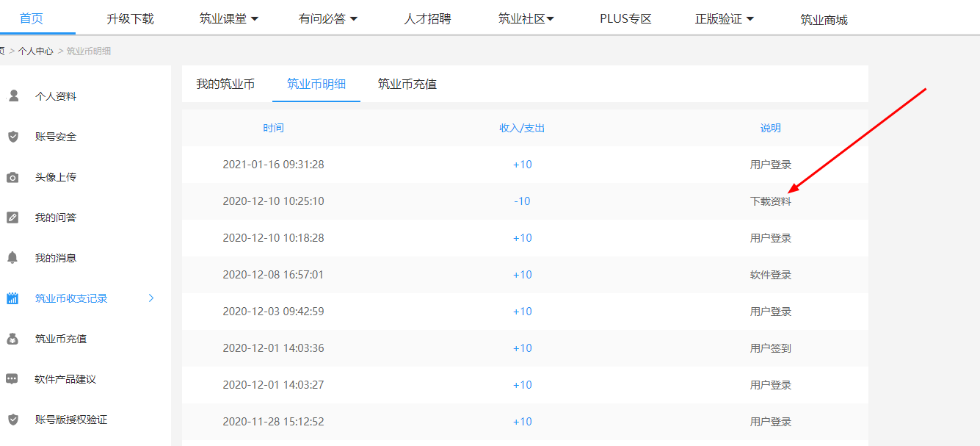Viewport: 980px width, 446px height.
Task: Click the 下载资料 description cell
Action: tap(771, 201)
